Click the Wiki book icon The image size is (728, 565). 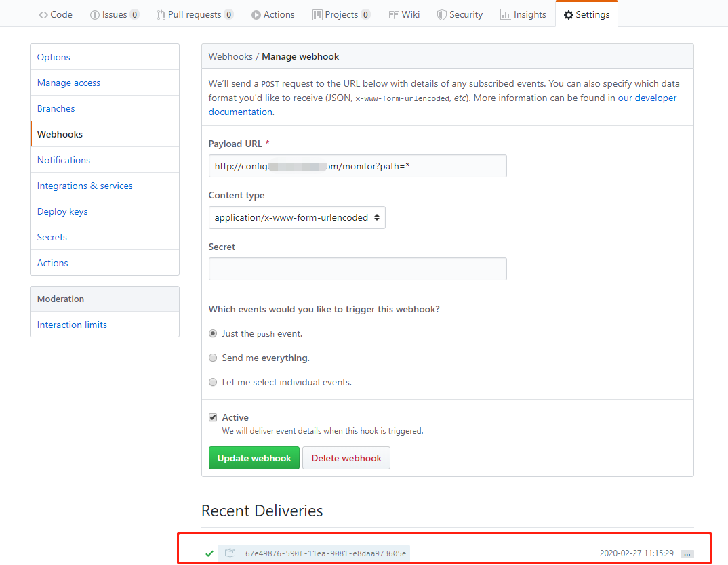[394, 15]
